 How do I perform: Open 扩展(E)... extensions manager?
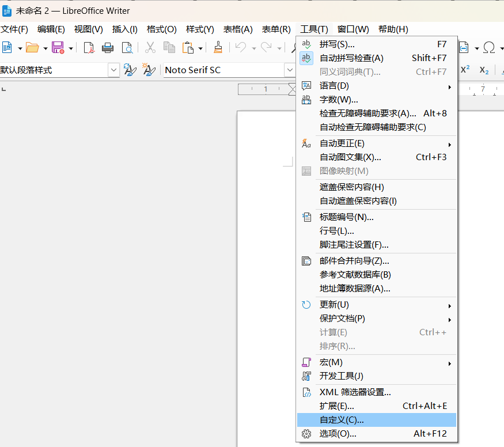tap(376, 406)
